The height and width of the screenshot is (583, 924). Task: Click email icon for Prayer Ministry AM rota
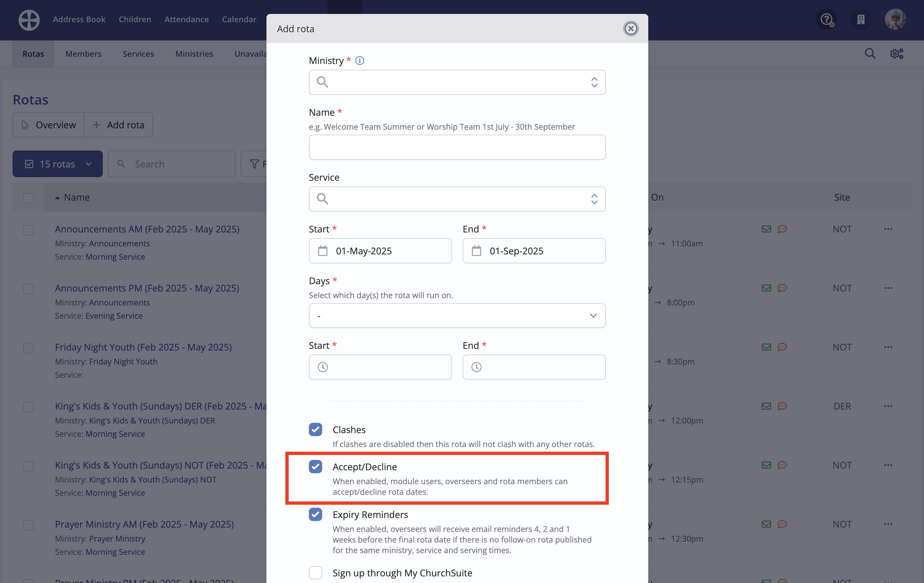[x=766, y=524]
